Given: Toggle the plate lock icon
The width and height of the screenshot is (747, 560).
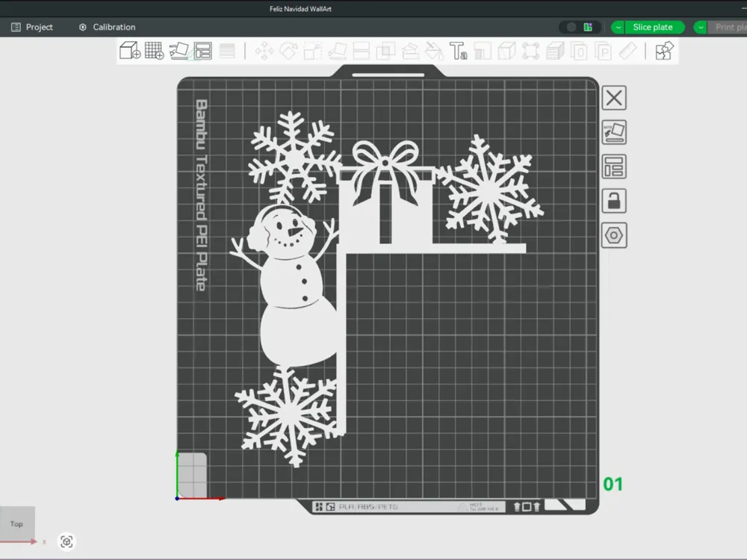Looking at the screenshot, I should point(614,201).
